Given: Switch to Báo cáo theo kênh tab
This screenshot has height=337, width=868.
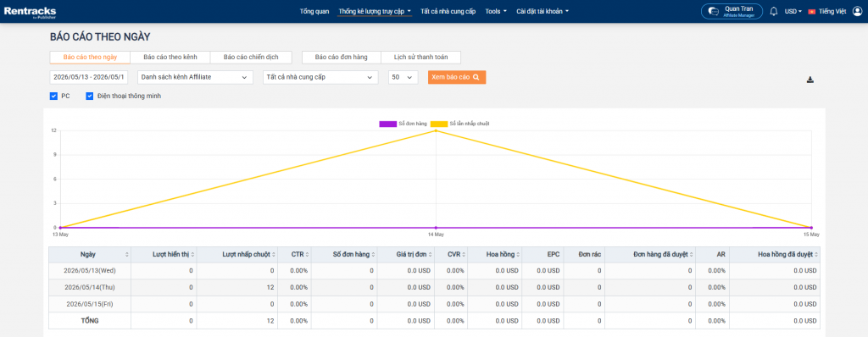Looking at the screenshot, I should [x=170, y=57].
